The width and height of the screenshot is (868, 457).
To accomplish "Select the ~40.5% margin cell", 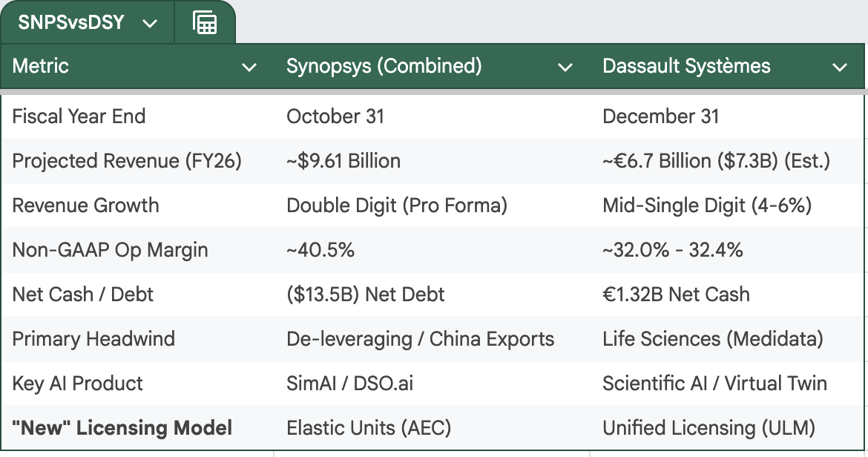I will 432,250.
